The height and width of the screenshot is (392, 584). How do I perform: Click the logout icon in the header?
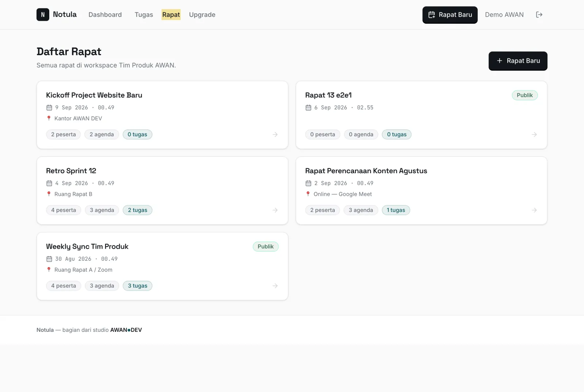[539, 15]
